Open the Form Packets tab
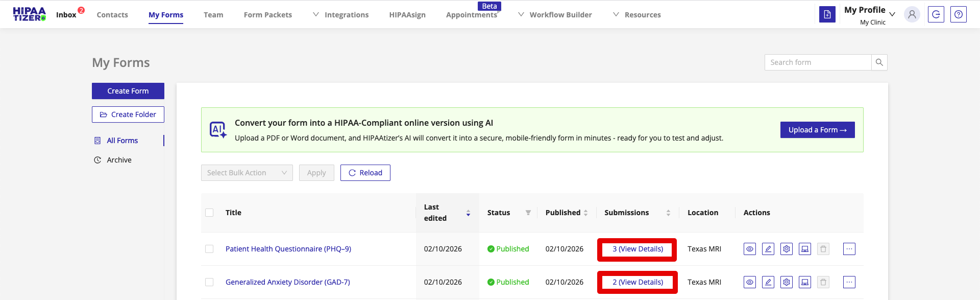The height and width of the screenshot is (300, 980). (267, 15)
